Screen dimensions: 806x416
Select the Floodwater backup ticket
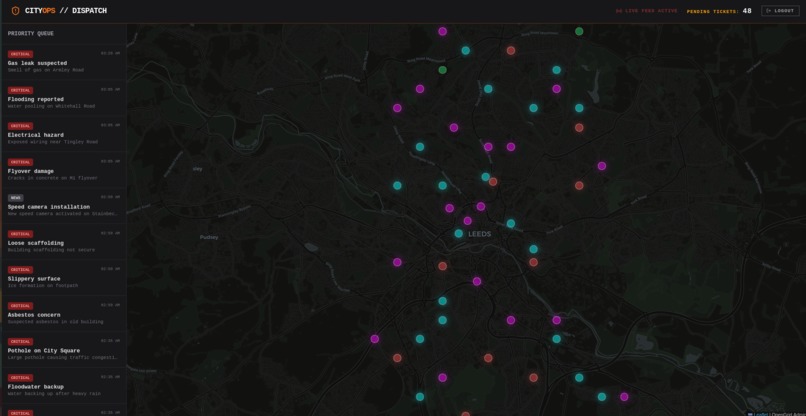click(x=64, y=385)
